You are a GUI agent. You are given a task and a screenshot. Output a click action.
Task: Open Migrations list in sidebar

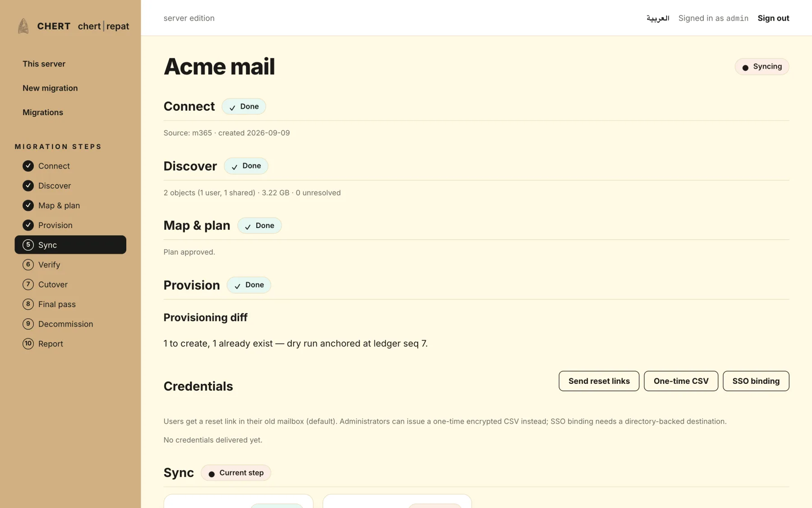pos(43,112)
